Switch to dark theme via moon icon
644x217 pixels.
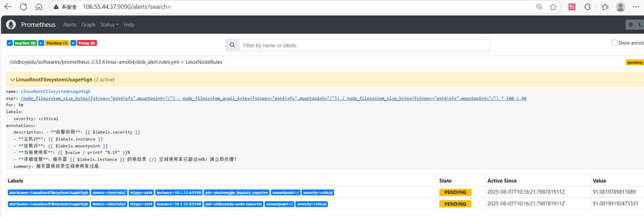pyautogui.click(x=640, y=25)
